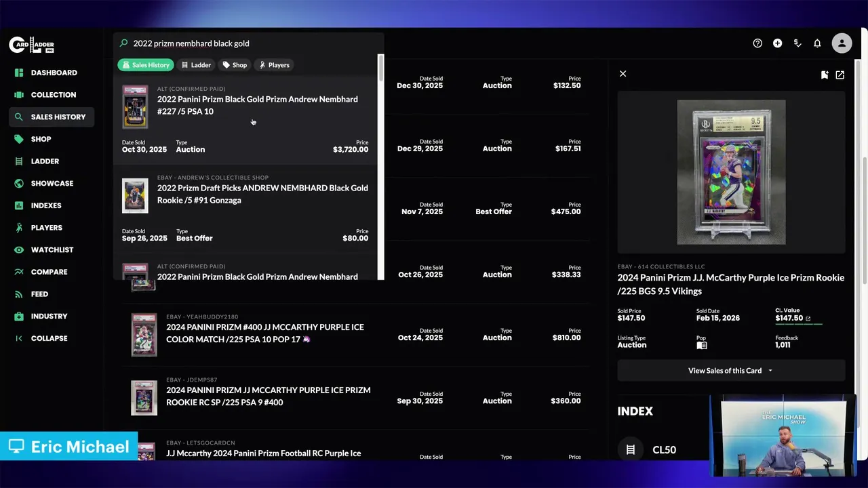The width and height of the screenshot is (868, 488).
Task: Click the CL50 index ladder icon
Action: [x=631, y=449]
